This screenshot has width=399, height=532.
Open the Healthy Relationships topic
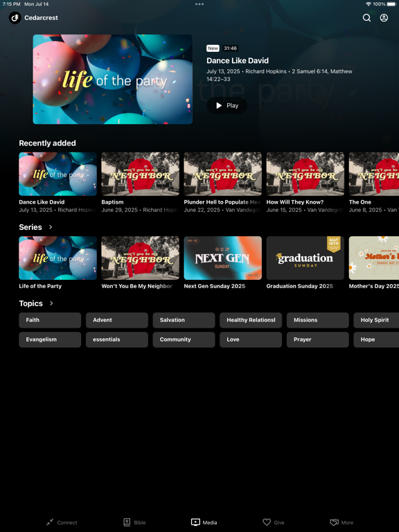pos(251,320)
